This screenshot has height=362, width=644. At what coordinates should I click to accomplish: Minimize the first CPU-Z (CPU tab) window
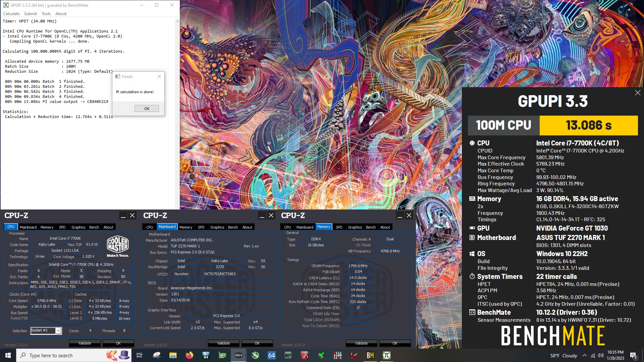point(123,216)
